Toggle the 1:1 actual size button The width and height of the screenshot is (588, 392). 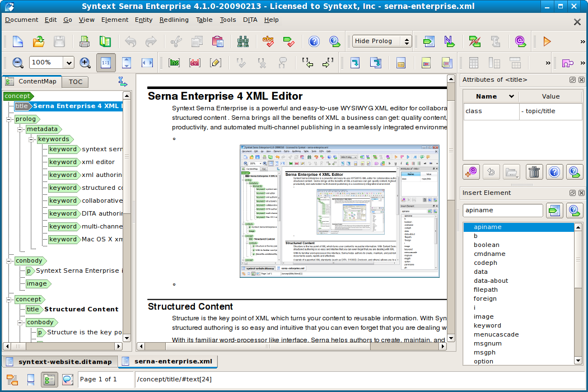point(106,63)
